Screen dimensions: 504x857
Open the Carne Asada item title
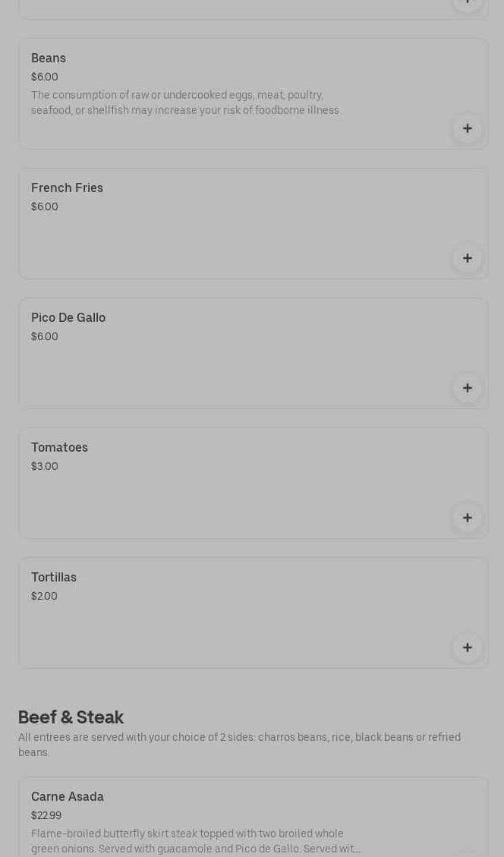point(68,796)
